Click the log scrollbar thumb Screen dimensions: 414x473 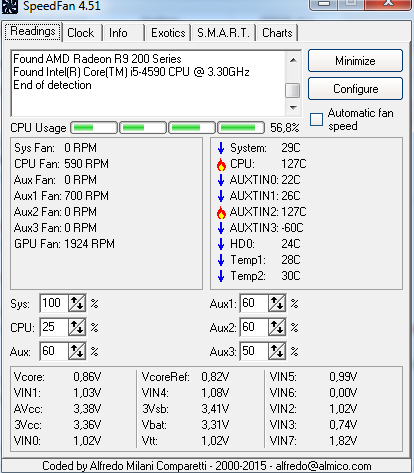coord(293,90)
